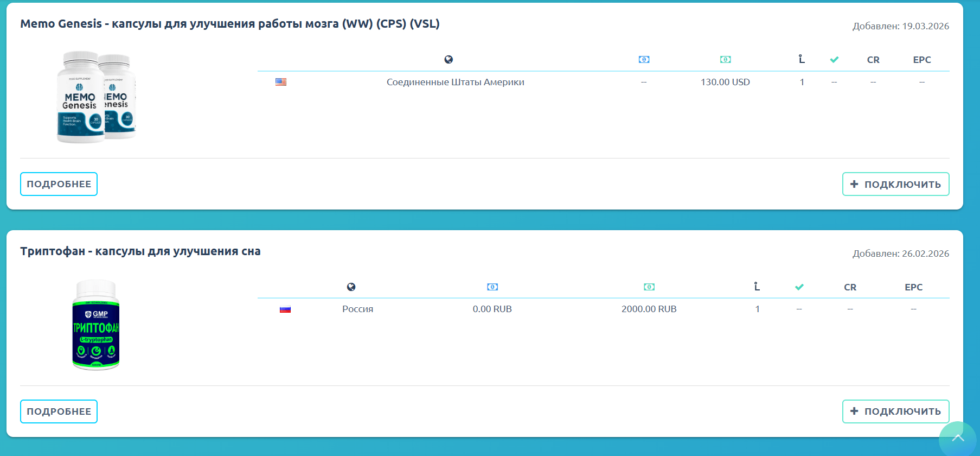The height and width of the screenshot is (456, 980).
Task: Open the Memo Genesis offer title
Action: tap(230, 24)
